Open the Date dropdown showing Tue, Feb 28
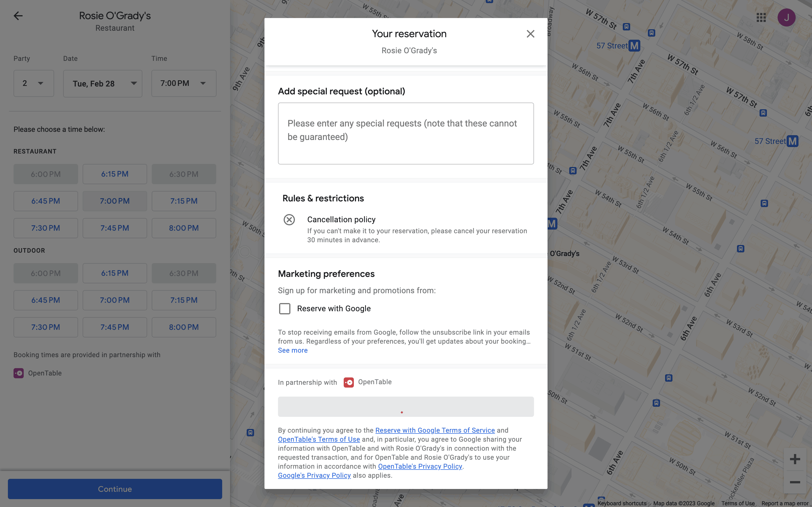 coord(102,83)
